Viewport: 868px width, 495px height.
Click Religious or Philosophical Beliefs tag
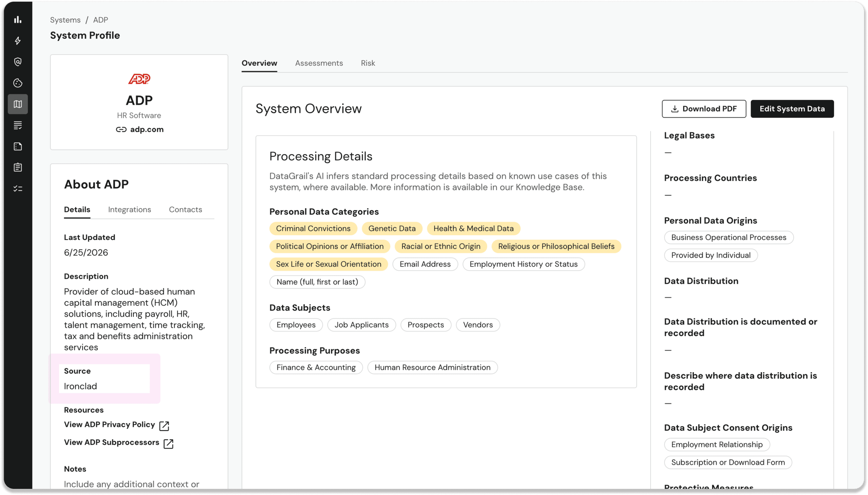pyautogui.click(x=556, y=246)
